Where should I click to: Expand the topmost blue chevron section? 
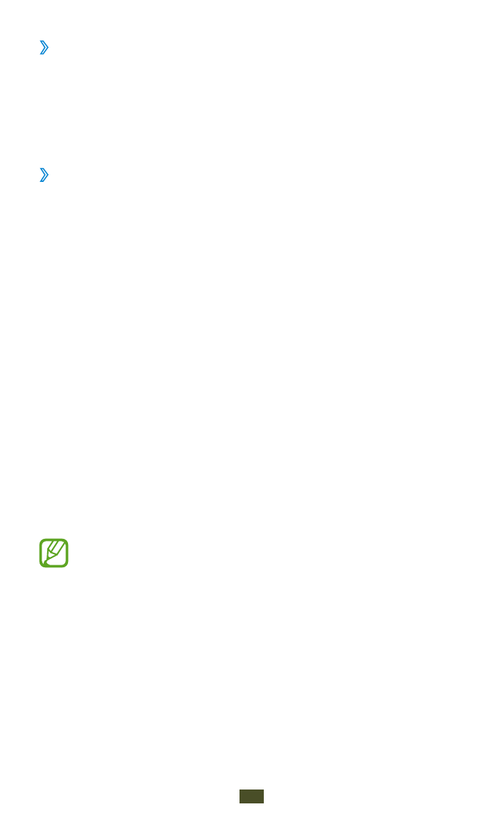click(x=44, y=48)
